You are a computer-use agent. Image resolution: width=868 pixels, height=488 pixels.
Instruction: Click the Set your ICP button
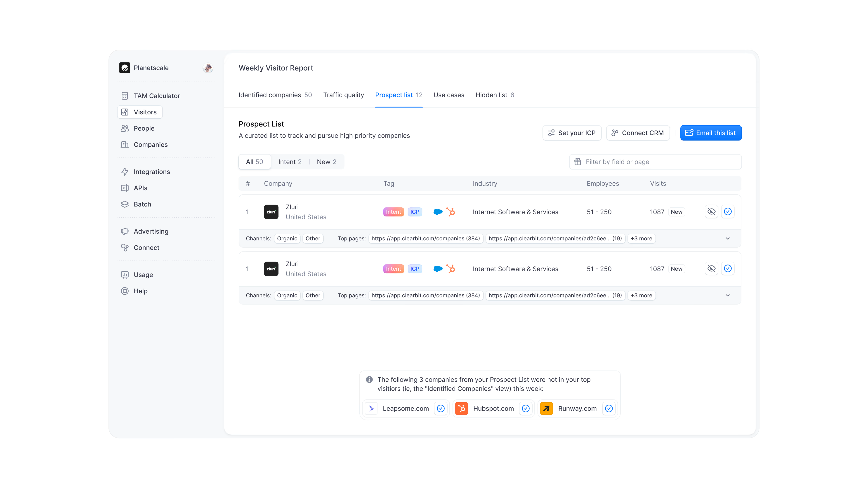click(571, 133)
